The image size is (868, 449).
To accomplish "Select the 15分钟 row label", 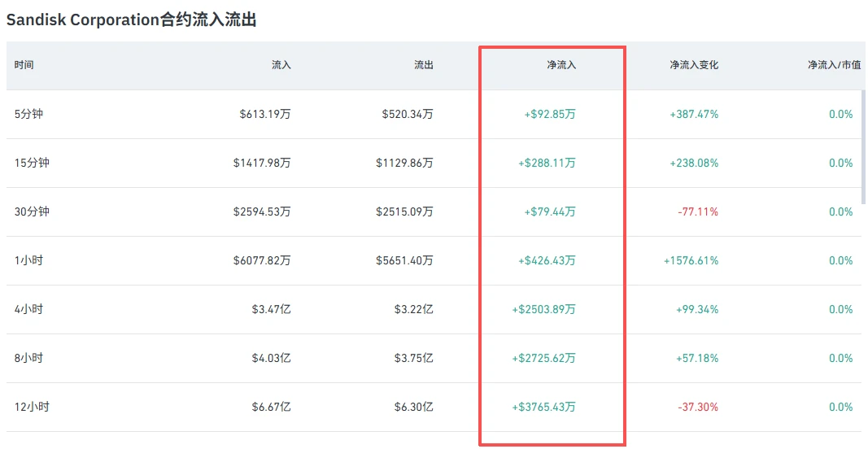I will (x=32, y=163).
